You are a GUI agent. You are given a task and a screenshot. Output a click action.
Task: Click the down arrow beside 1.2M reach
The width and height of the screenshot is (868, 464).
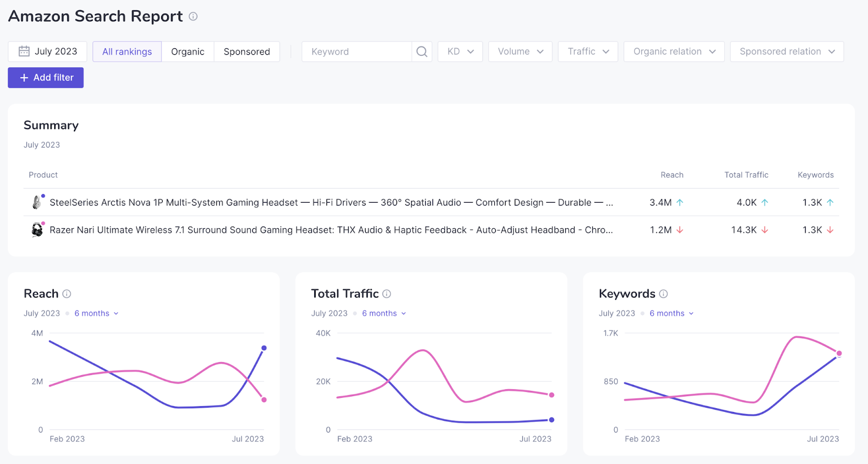point(680,230)
